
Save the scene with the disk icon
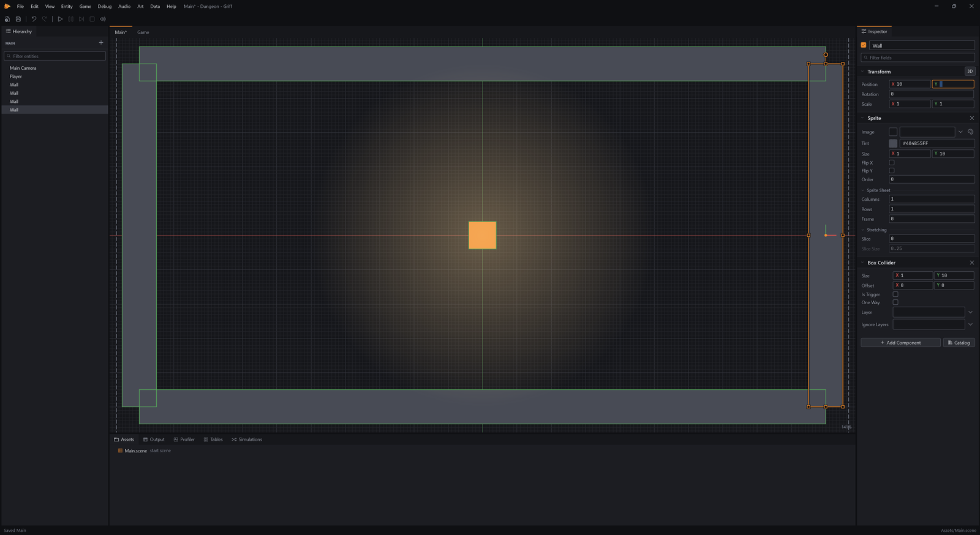click(18, 19)
